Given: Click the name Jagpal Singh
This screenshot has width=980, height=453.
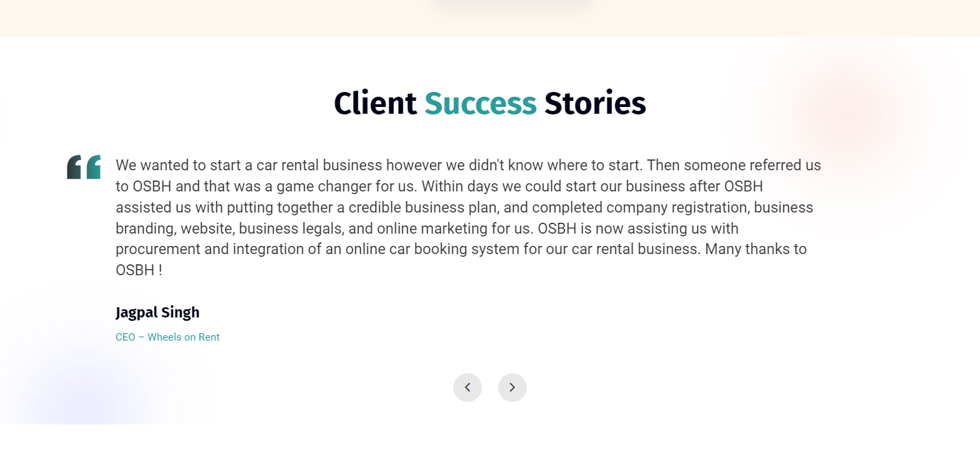Looking at the screenshot, I should 157,313.
